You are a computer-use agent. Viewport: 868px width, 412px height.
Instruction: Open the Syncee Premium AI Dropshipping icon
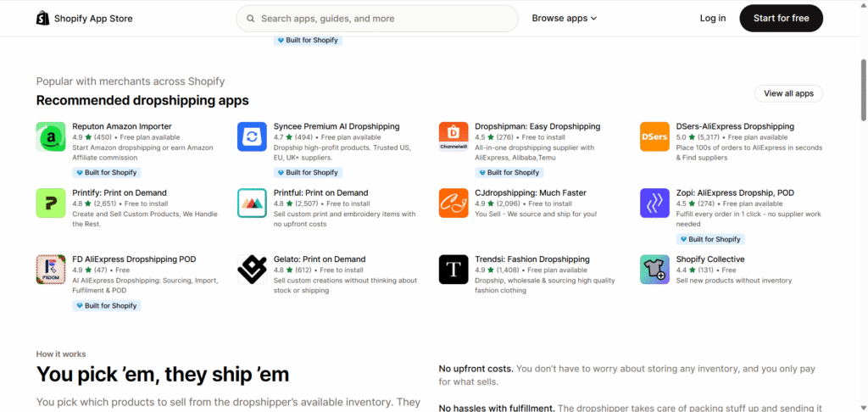click(253, 136)
